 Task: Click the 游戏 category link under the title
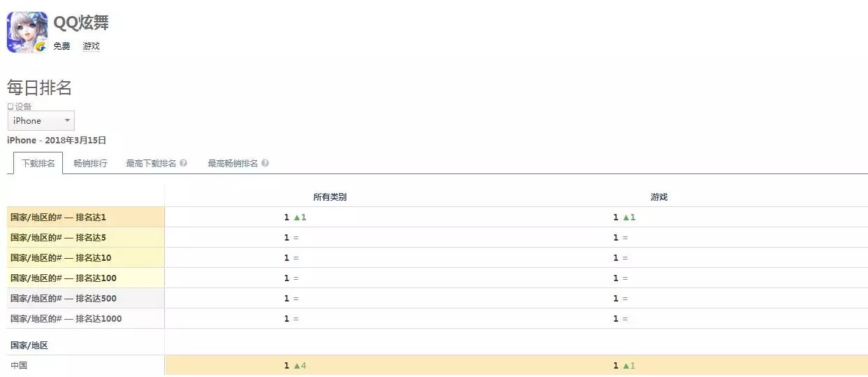[91, 46]
